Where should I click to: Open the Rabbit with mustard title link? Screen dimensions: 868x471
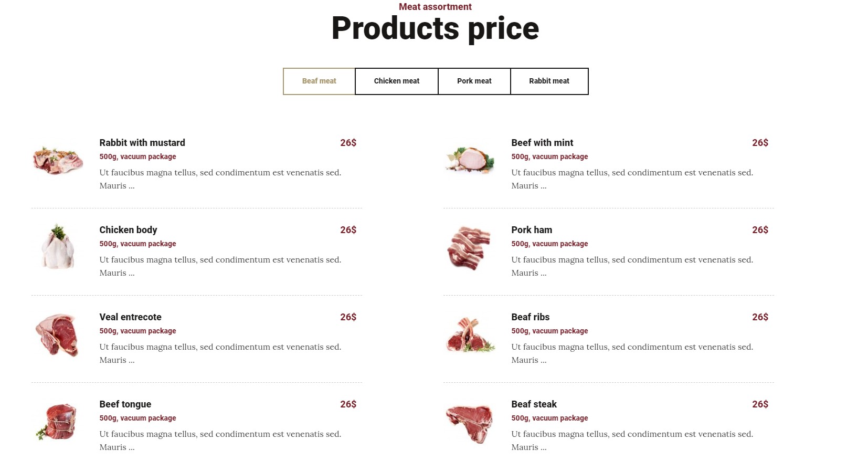142,143
